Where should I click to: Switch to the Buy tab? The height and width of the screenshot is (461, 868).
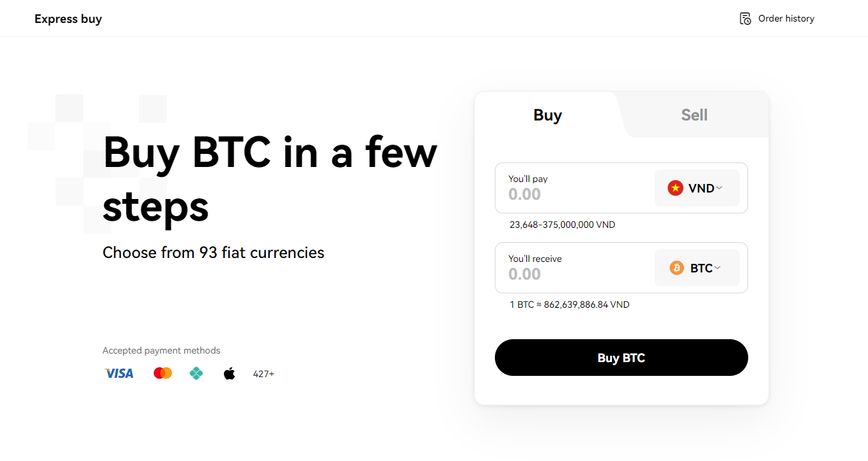[x=547, y=115]
